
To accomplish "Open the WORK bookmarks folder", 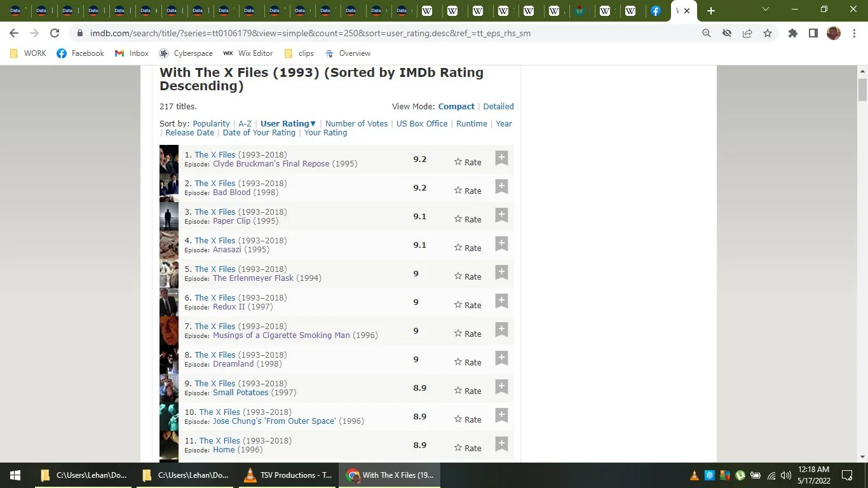I will click(x=29, y=53).
